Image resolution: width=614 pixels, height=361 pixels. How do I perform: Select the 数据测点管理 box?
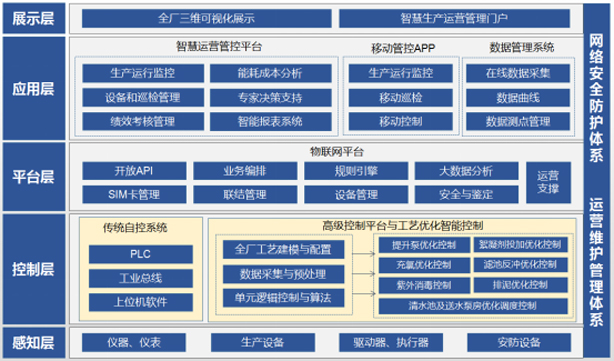click(x=518, y=121)
